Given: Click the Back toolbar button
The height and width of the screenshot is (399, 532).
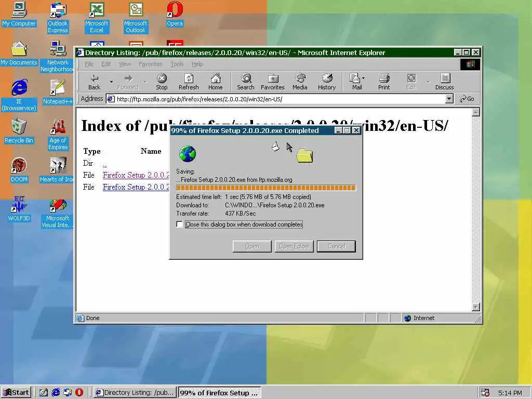Looking at the screenshot, I should [x=95, y=82].
